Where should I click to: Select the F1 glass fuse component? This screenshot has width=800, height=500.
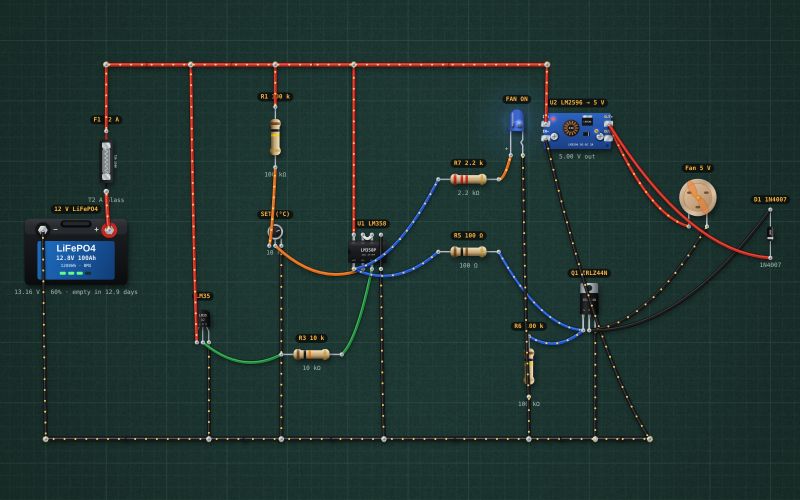[x=106, y=161]
